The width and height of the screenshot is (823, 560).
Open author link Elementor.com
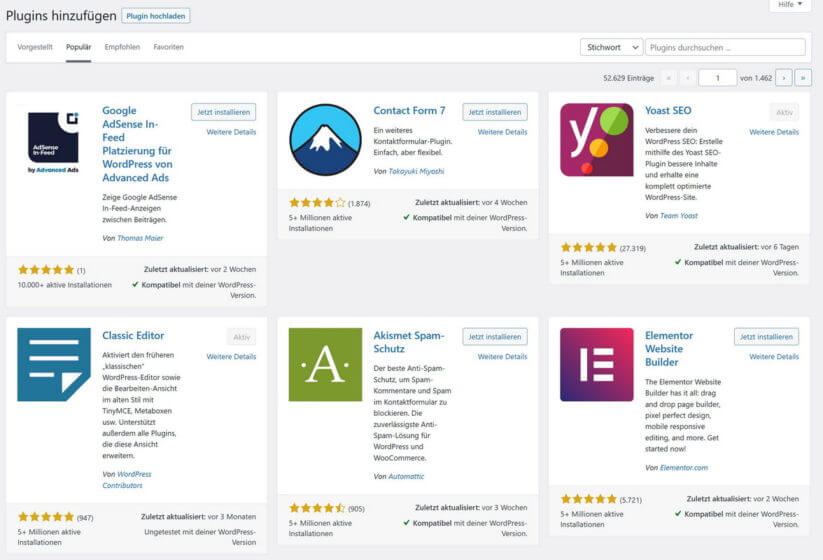[684, 468]
